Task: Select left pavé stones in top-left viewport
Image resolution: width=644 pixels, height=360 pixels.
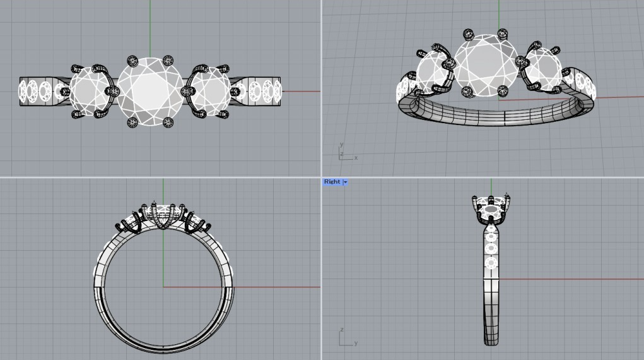Action: (x=39, y=92)
